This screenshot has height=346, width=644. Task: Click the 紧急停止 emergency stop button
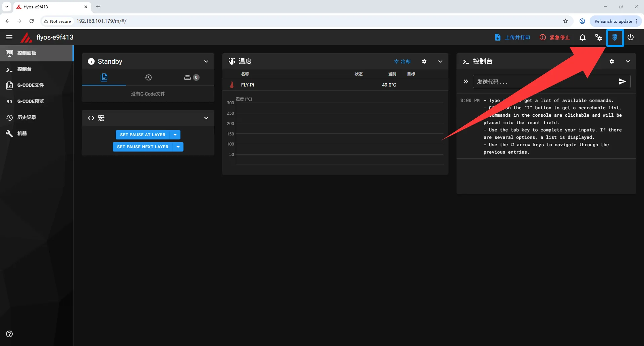pos(555,37)
